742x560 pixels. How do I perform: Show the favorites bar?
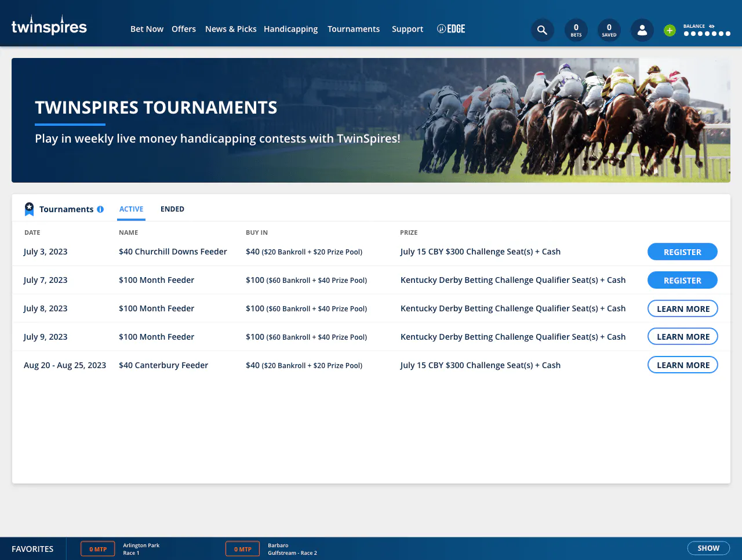pyautogui.click(x=708, y=548)
